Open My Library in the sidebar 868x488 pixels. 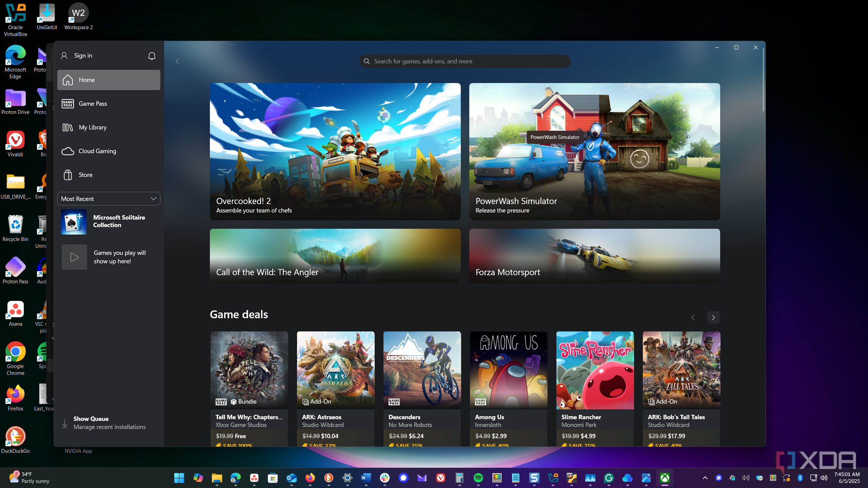pos(109,127)
